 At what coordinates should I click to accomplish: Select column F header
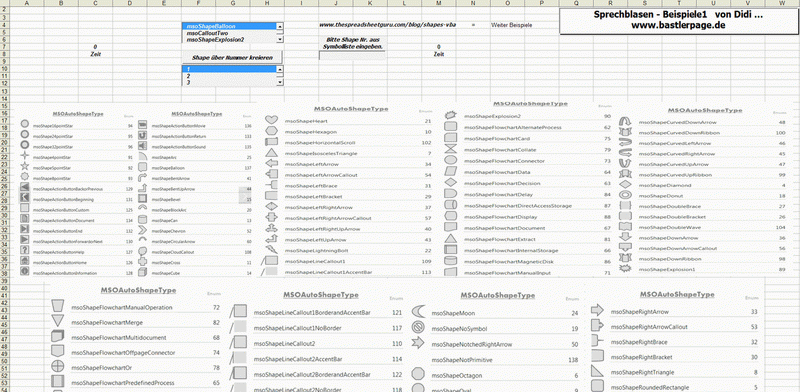point(198,3)
